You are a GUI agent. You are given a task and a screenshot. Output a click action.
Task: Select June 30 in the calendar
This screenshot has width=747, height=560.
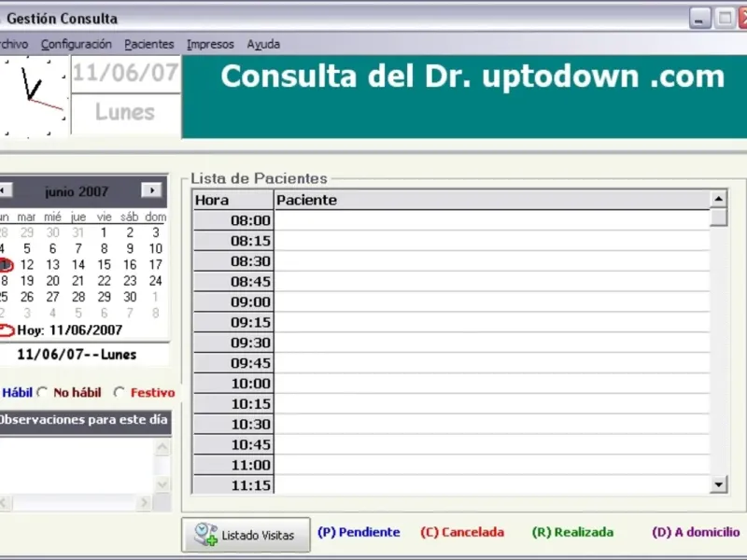(130, 297)
